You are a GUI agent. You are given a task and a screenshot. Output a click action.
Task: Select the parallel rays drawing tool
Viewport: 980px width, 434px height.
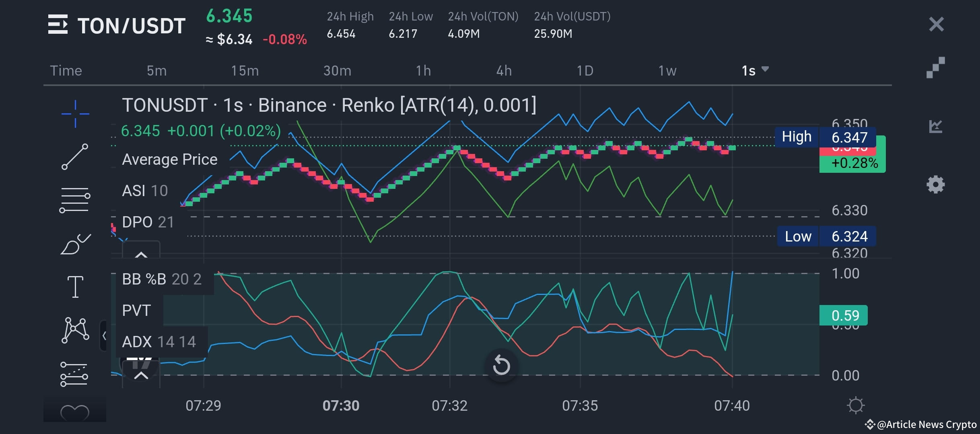pyautogui.click(x=74, y=375)
